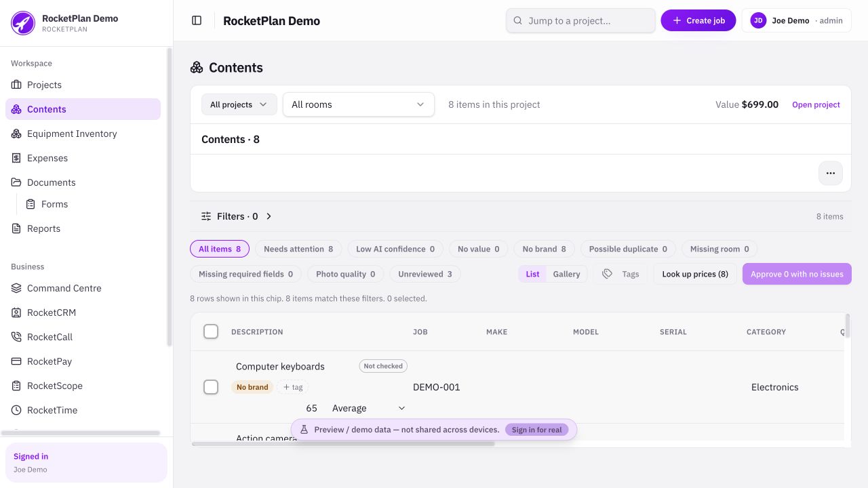Click the Jump to a project search field
Image resolution: width=868 pixels, height=488 pixels.
click(580, 20)
